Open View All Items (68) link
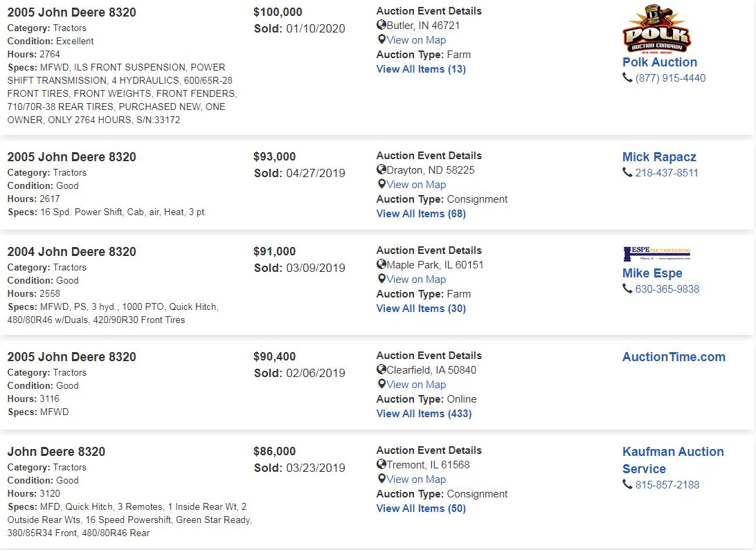This screenshot has height=550, width=756. [421, 214]
